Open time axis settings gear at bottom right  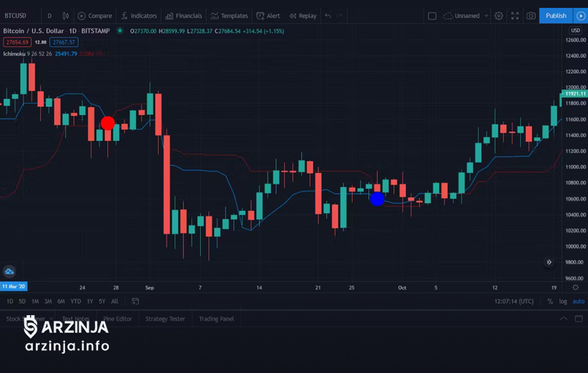[576, 287]
